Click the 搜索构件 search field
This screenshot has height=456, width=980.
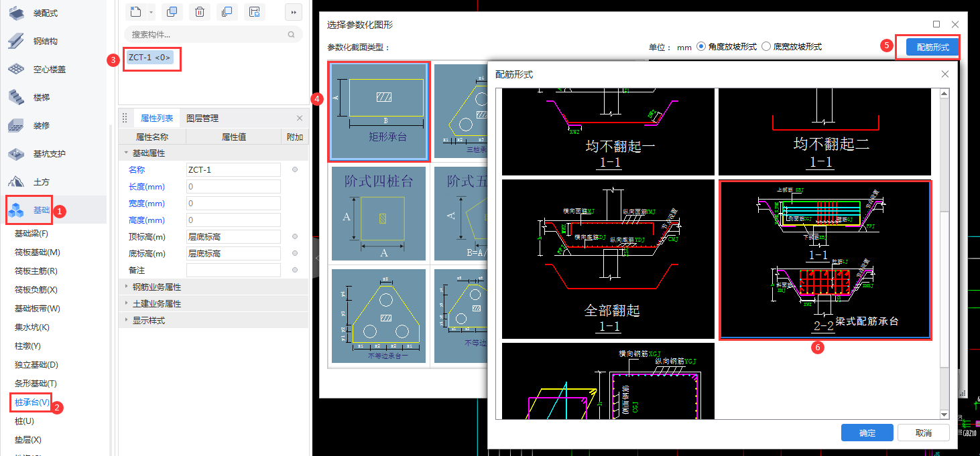point(213,34)
